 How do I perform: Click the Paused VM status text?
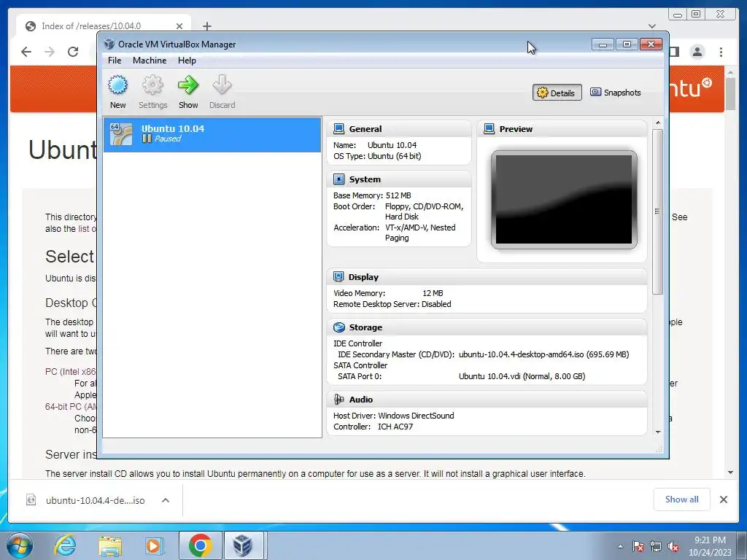(x=167, y=139)
